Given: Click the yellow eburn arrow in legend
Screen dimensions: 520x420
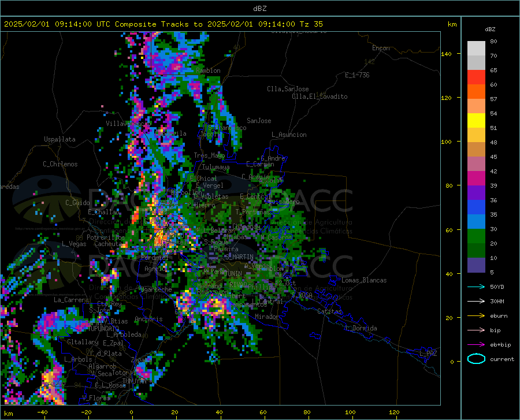Looking at the screenshot, I should 476,316.
